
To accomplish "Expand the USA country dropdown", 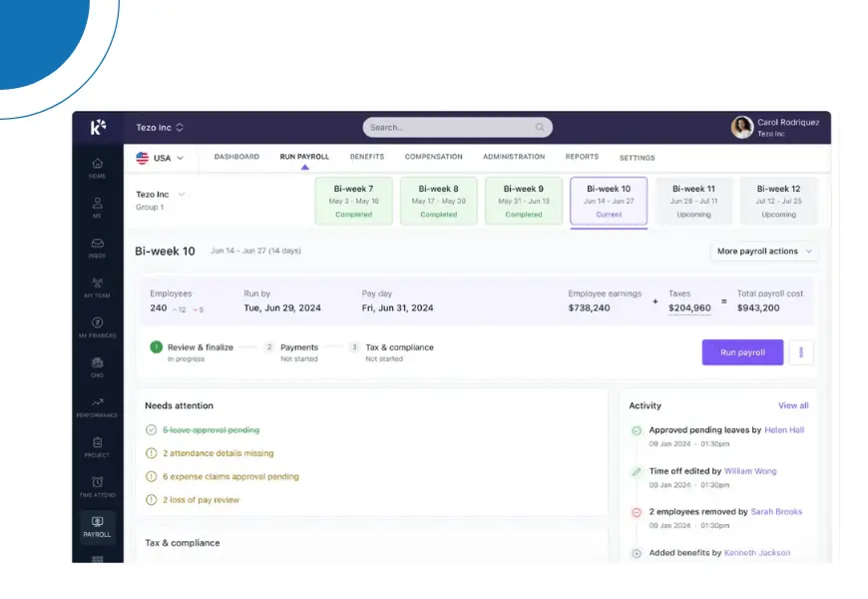I will pos(180,158).
